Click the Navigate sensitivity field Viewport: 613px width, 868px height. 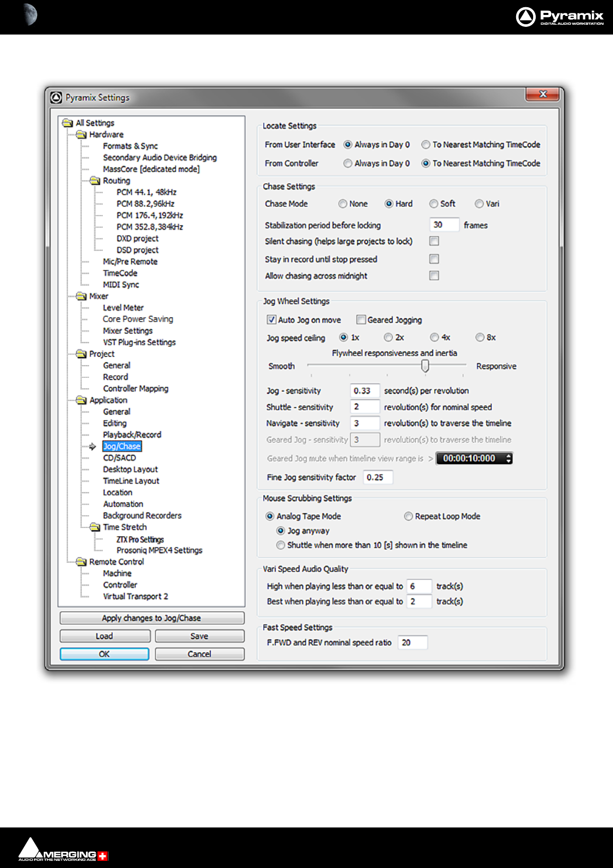click(365, 423)
